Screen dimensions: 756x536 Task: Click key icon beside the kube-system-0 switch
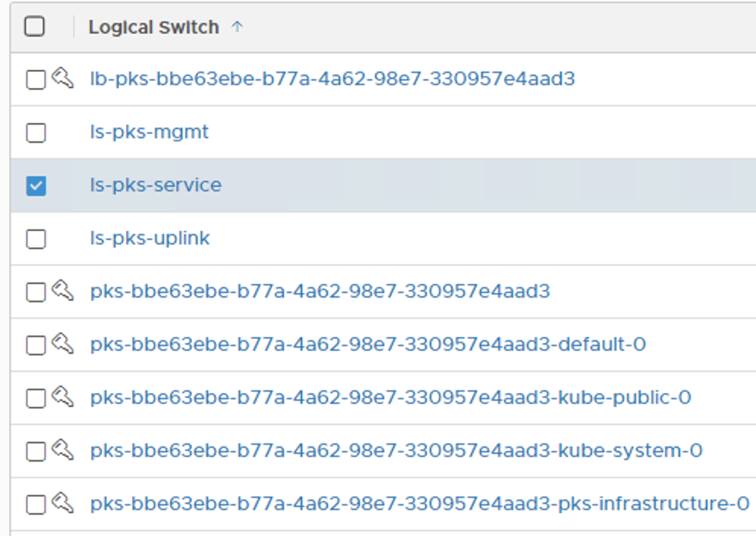[x=63, y=449]
